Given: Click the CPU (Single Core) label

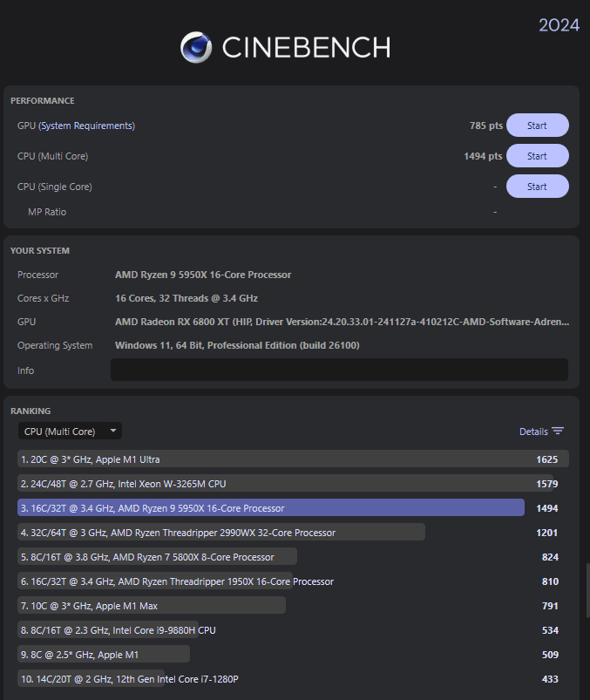Looking at the screenshot, I should pos(54,187).
